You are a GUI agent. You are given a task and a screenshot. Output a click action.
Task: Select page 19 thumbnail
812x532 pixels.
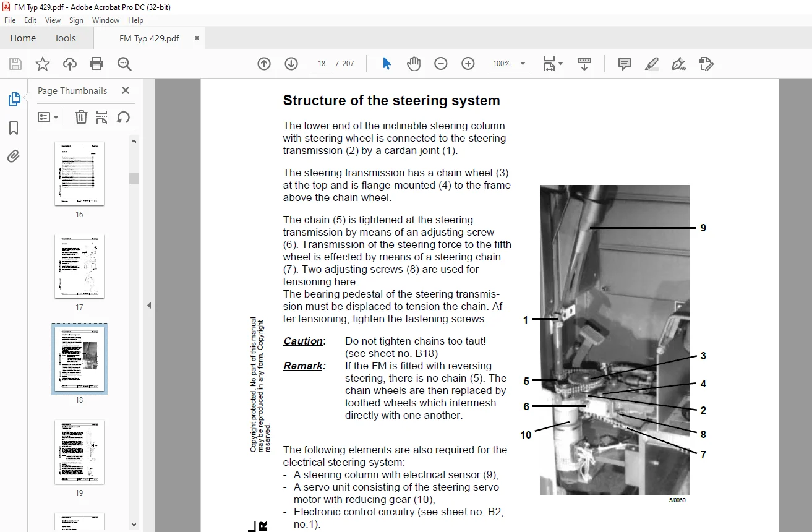79,452
